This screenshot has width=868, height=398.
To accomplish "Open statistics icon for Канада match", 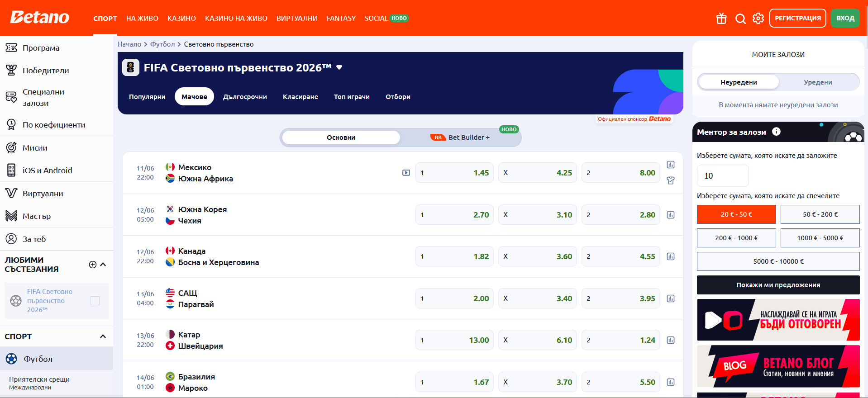I will coord(671,256).
